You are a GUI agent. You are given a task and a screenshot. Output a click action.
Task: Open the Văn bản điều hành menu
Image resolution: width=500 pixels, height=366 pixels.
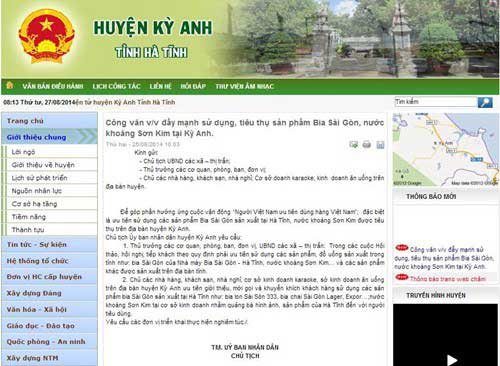click(53, 86)
